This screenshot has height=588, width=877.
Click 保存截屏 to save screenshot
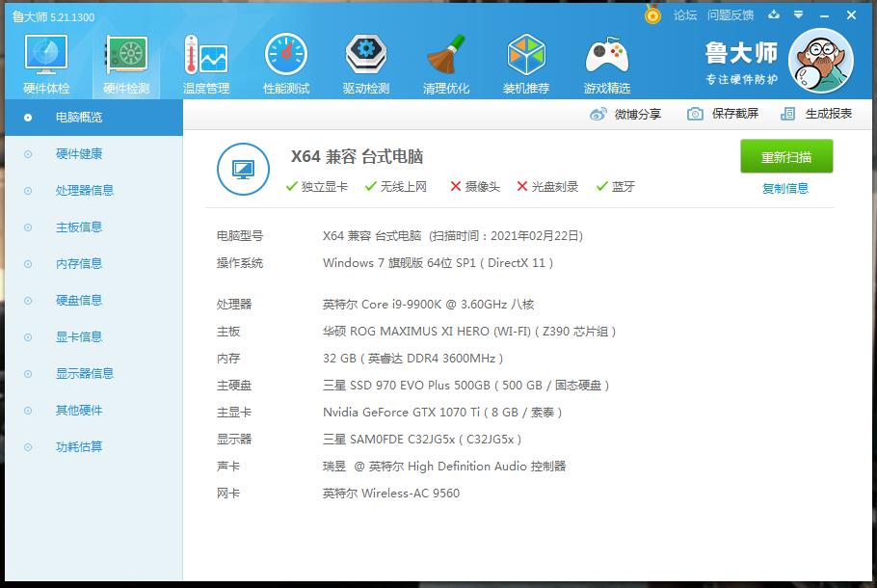click(723, 114)
